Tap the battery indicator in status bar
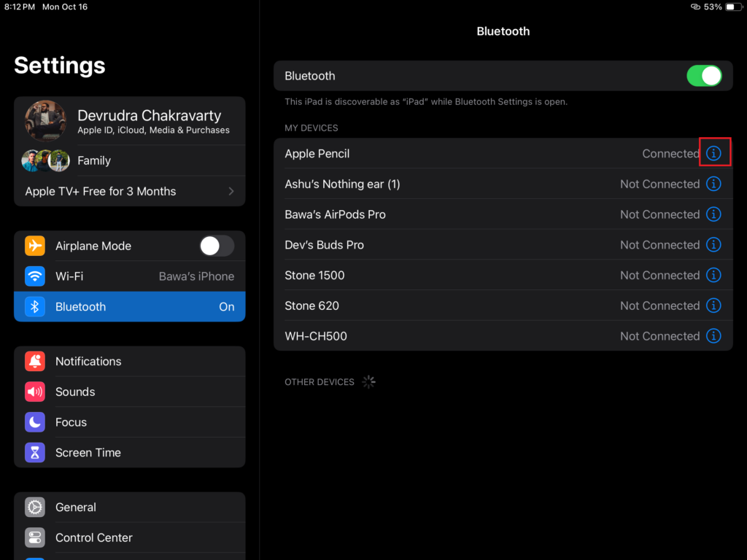This screenshot has height=560, width=747. click(x=730, y=7)
